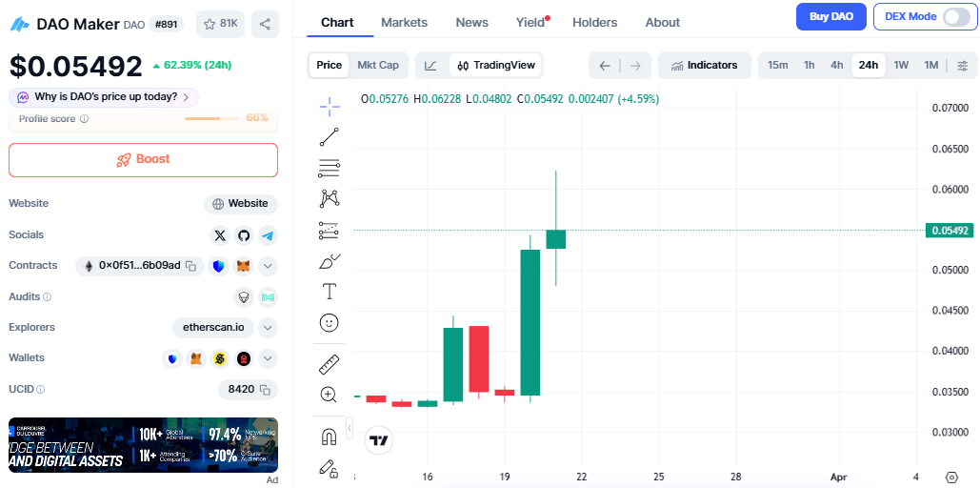This screenshot has height=488, width=980.
Task: Add DAO to watchlist star 81K
Action: [x=221, y=24]
